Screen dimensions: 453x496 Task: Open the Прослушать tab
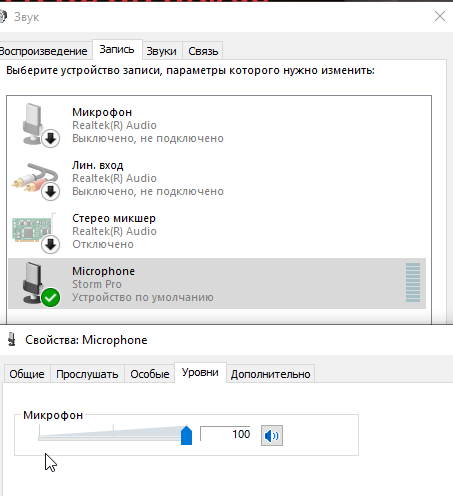tap(87, 374)
